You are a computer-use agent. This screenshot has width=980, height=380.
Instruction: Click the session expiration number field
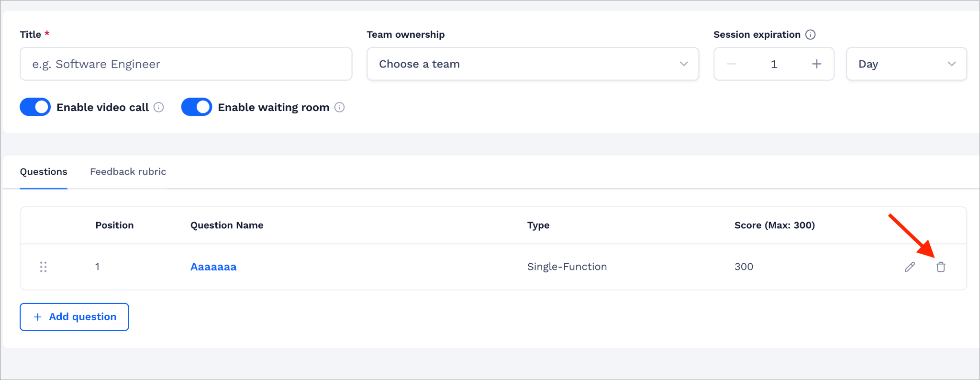click(774, 64)
